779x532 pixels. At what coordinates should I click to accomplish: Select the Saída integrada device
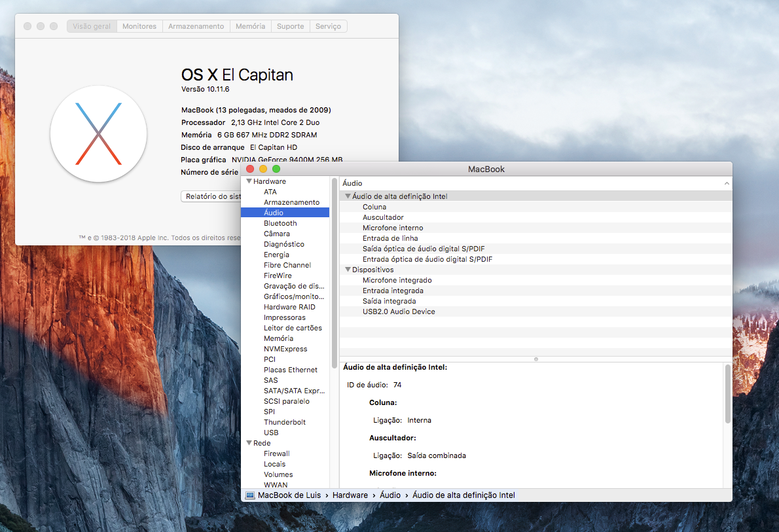click(535, 301)
